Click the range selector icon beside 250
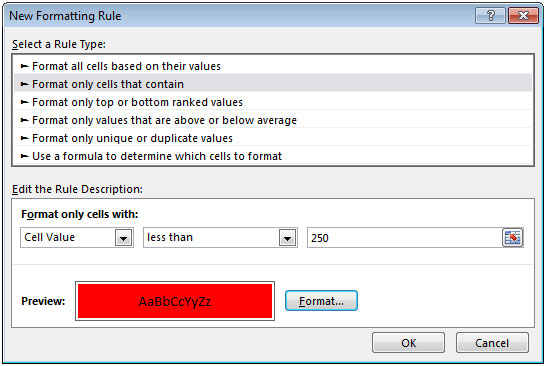Viewport: 546px width, 366px height. point(513,237)
